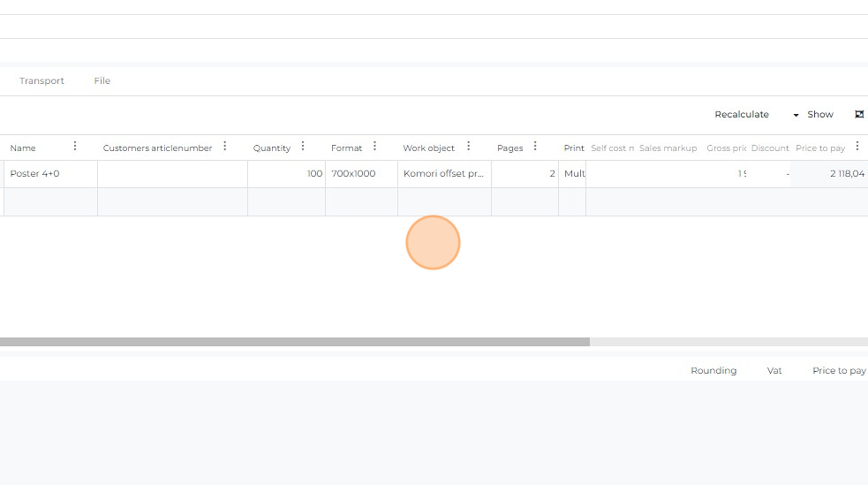Open Work object column three-dot menu

469,147
